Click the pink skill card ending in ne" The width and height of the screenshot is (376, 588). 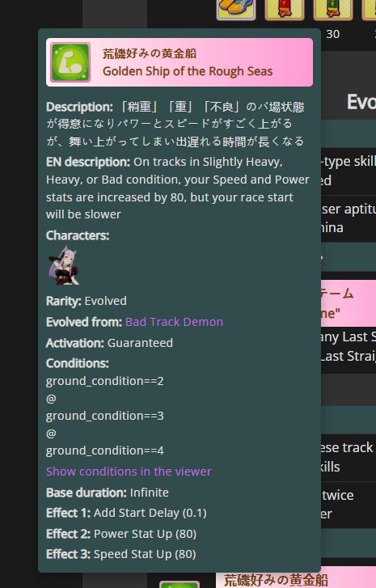coord(349,303)
